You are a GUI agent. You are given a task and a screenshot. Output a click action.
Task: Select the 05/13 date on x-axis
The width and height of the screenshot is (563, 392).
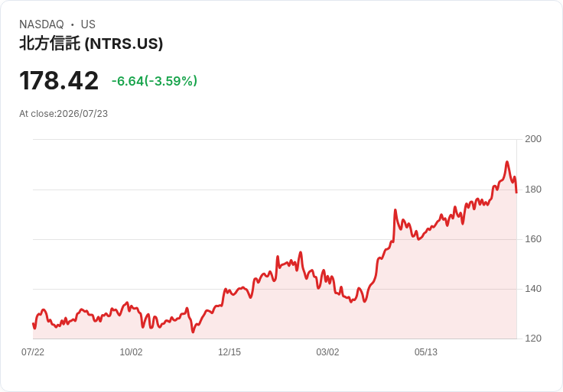pyautogui.click(x=426, y=352)
